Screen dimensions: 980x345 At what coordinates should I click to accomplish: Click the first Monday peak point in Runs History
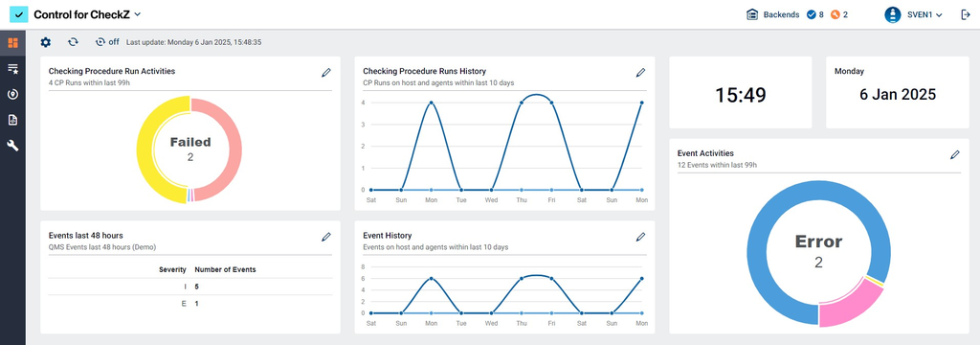[x=432, y=103]
